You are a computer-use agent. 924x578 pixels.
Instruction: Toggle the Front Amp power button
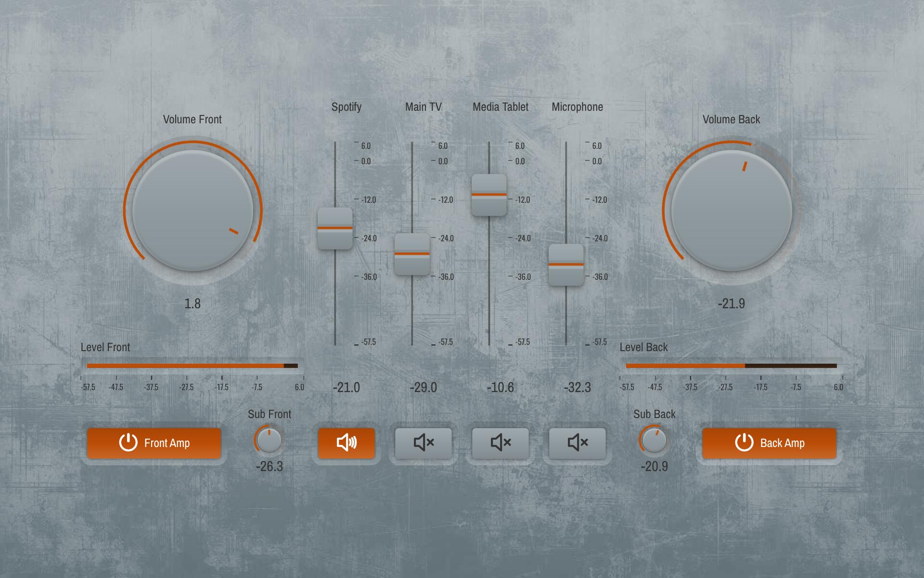point(154,443)
